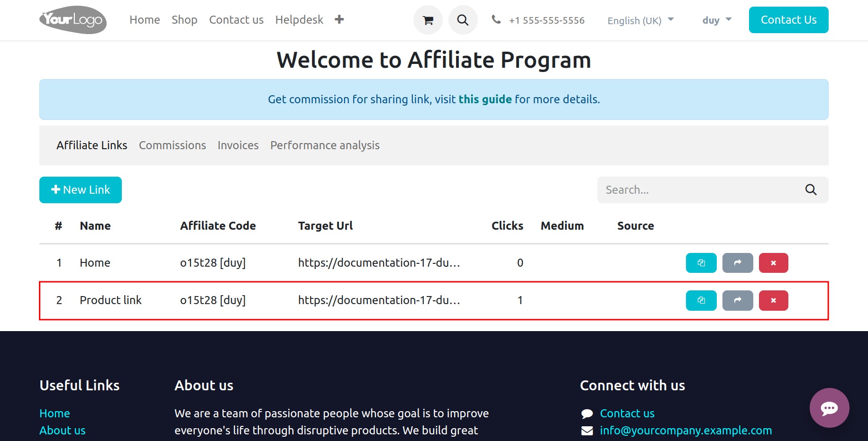Copy link for Product link row
868x441 pixels.
point(701,300)
